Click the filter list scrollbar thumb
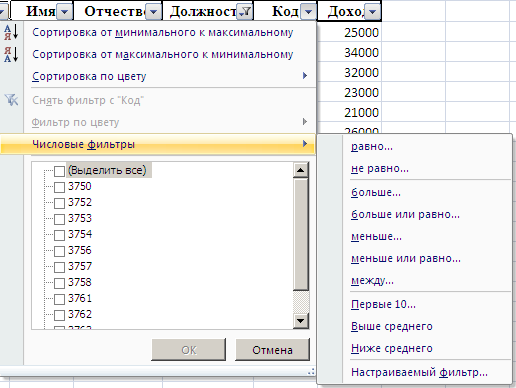The image size is (516, 388). [301, 234]
